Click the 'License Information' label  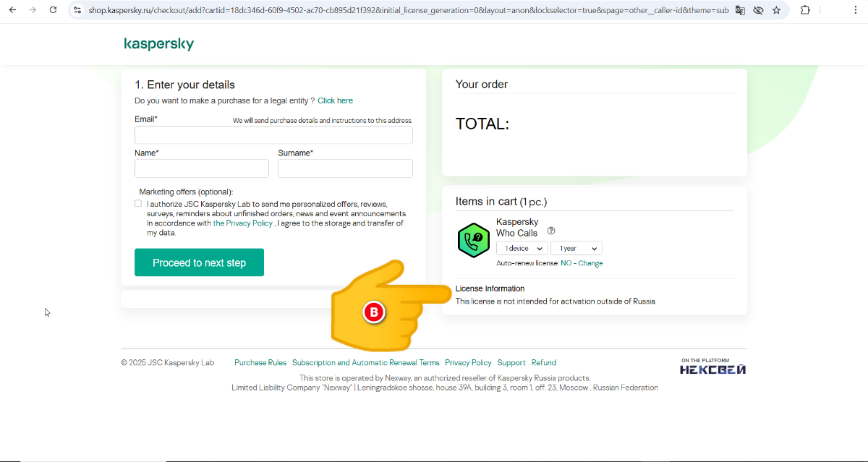490,288
